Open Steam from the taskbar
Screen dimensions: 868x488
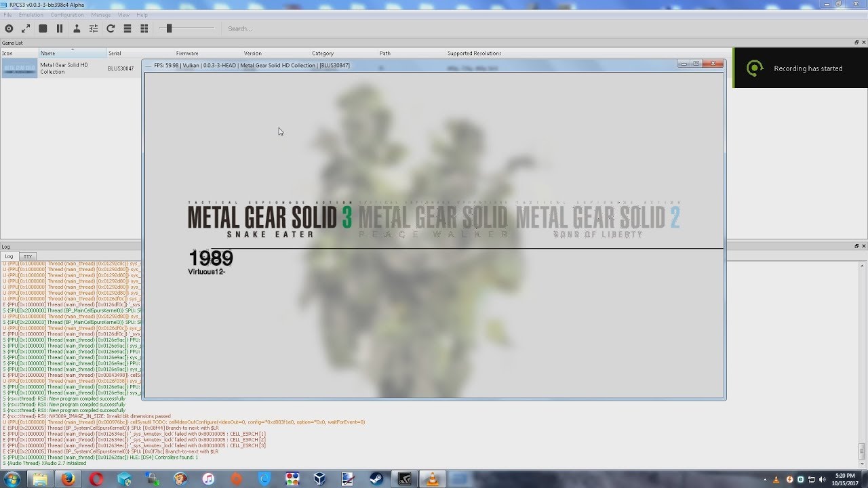[376, 479]
